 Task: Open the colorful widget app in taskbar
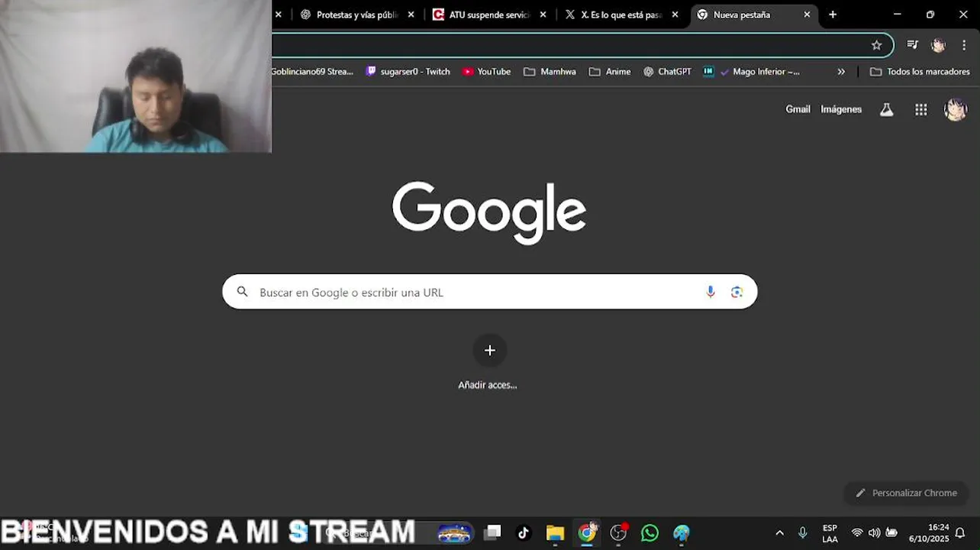coord(454,532)
